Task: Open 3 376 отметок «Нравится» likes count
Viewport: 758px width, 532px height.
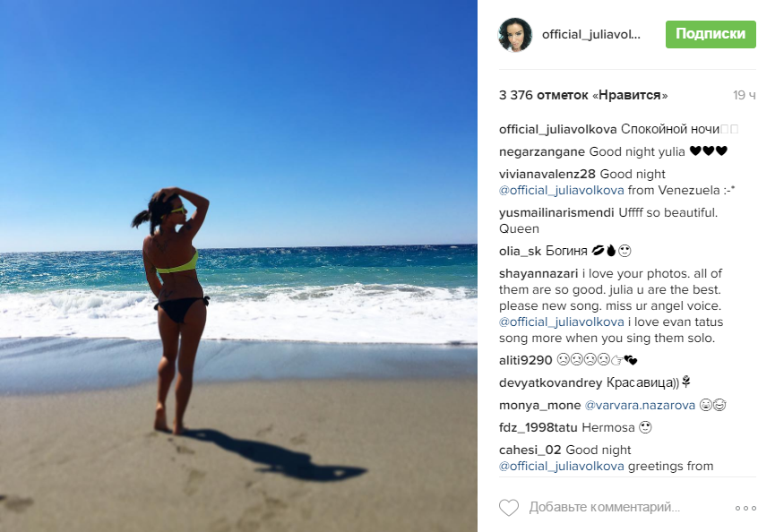Action: (583, 95)
